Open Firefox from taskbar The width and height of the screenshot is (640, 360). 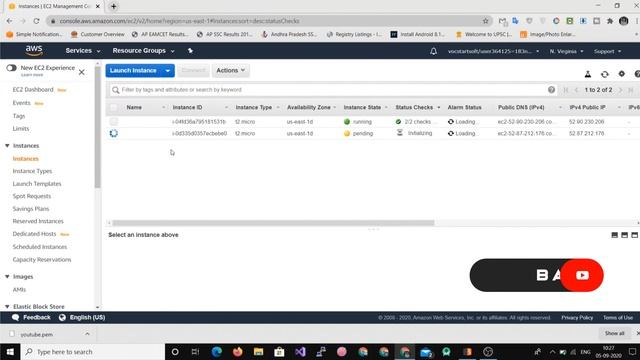[238, 351]
